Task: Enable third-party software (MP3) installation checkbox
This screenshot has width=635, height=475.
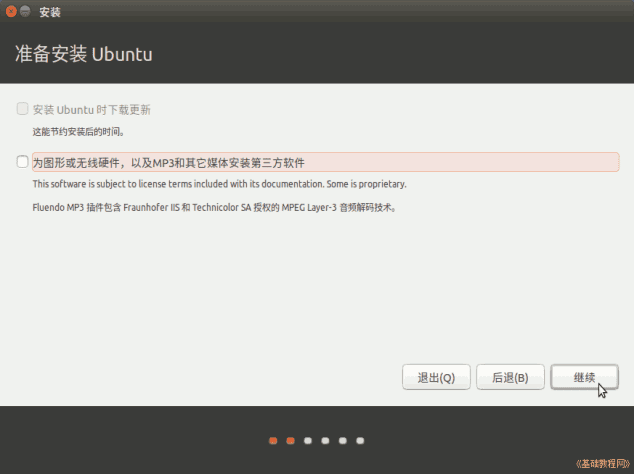Action: 22,162
